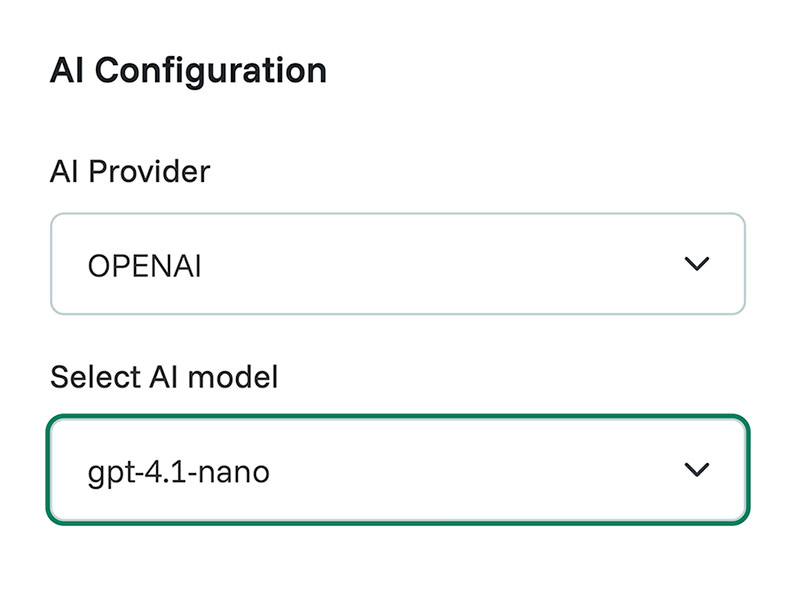This screenshot has width=800, height=600.
Task: Focus the gray-outlined provider select box
Action: pyautogui.click(x=397, y=264)
